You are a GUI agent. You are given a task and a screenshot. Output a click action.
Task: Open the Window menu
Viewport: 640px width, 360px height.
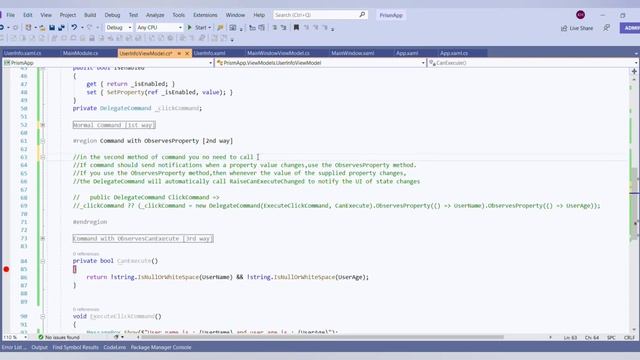[236, 15]
